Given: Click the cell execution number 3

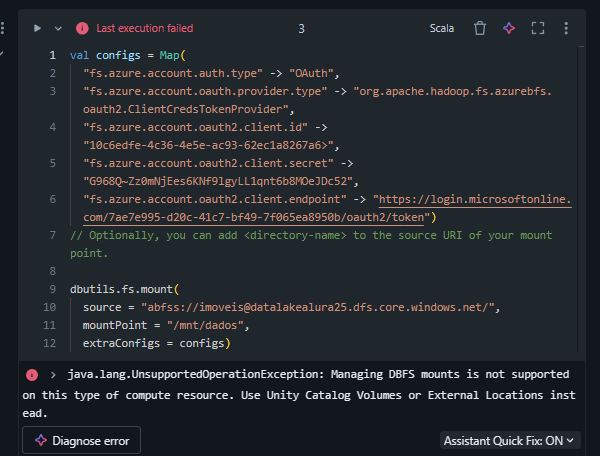Looking at the screenshot, I should point(301,28).
